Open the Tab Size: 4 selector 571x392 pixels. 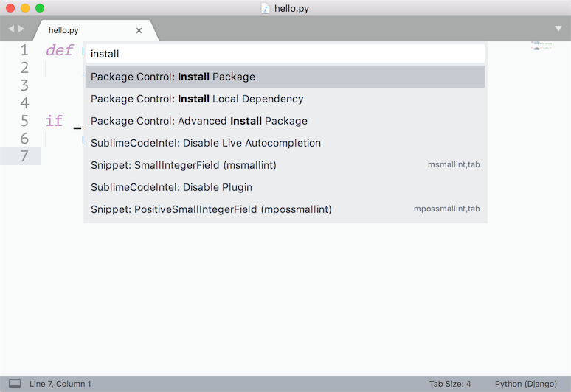click(450, 384)
